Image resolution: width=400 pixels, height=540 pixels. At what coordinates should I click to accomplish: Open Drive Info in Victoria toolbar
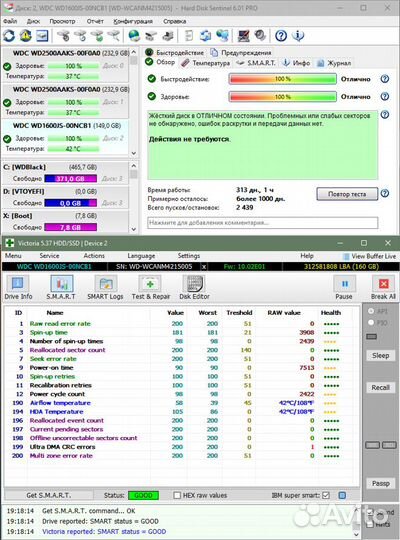coord(18,288)
